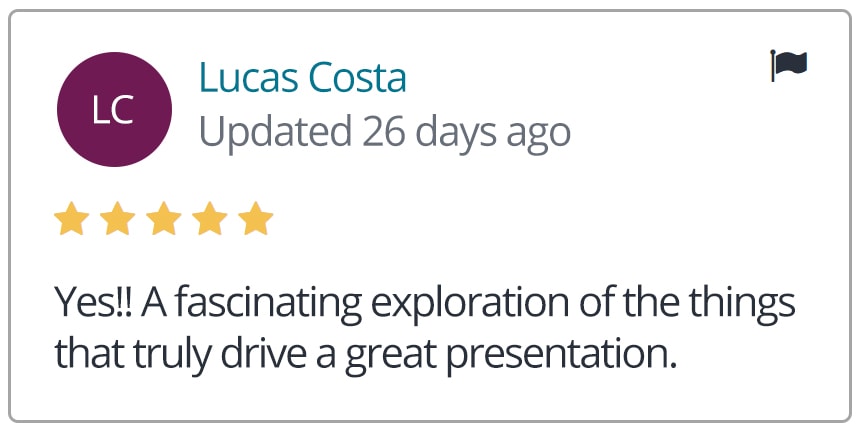
Task: Click the fifth rating star
Action: (x=256, y=219)
